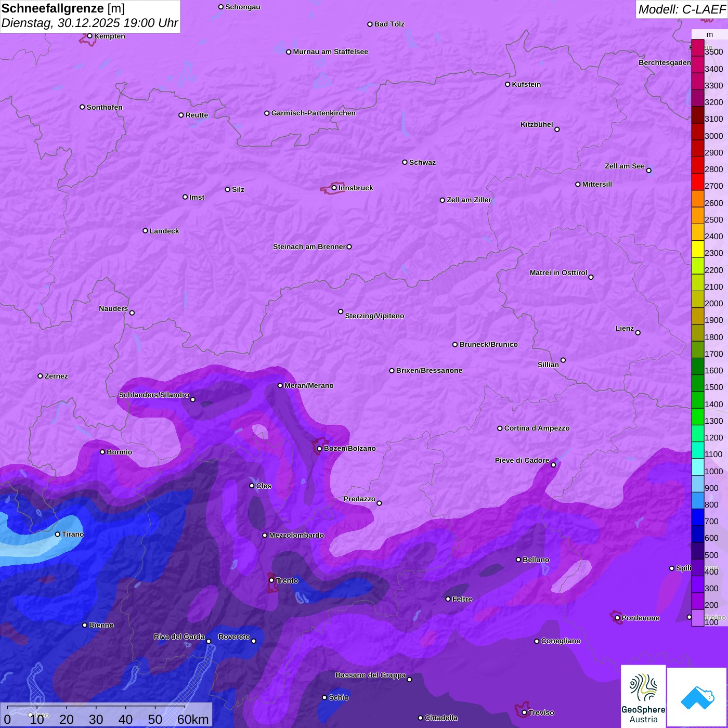This screenshot has width=728, height=728.
Task: Click the Treviso city marker
Action: [x=524, y=712]
